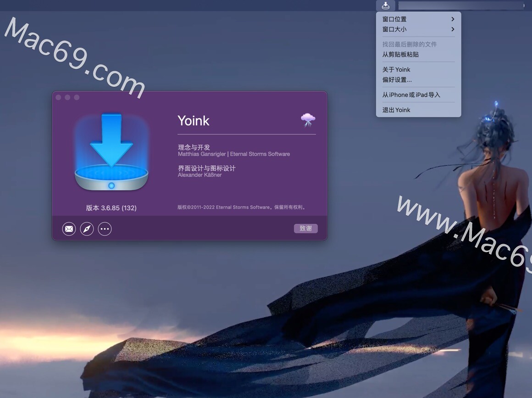Viewport: 532px width, 398px height.
Task: Click the large Yoink app icon
Action: (x=111, y=151)
